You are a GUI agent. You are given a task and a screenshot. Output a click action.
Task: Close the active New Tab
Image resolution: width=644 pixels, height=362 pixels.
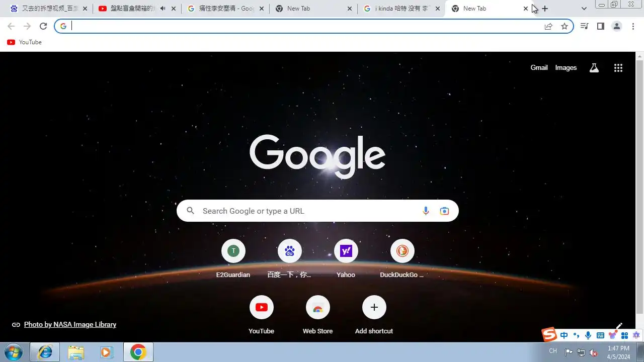[526, 9]
